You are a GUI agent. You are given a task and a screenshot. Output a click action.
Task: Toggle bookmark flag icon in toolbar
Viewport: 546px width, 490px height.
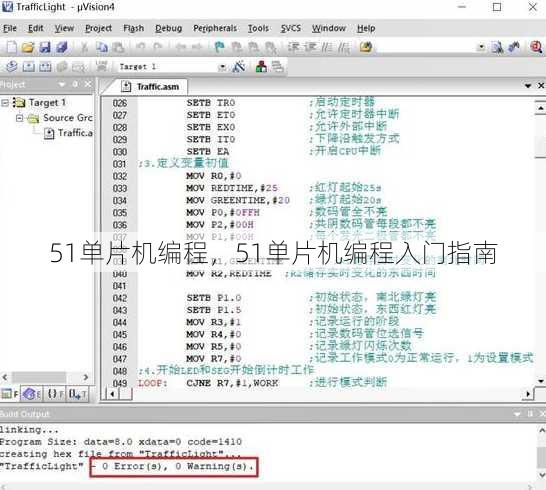tap(219, 47)
